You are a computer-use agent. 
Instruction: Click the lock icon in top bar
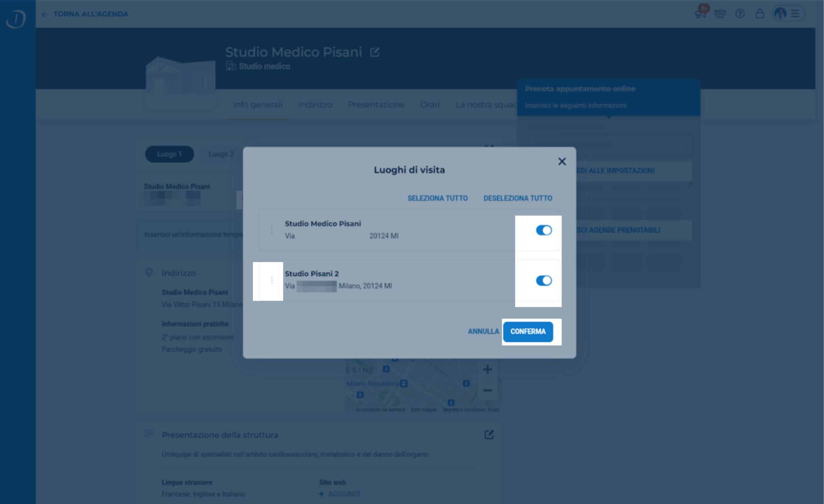(760, 14)
